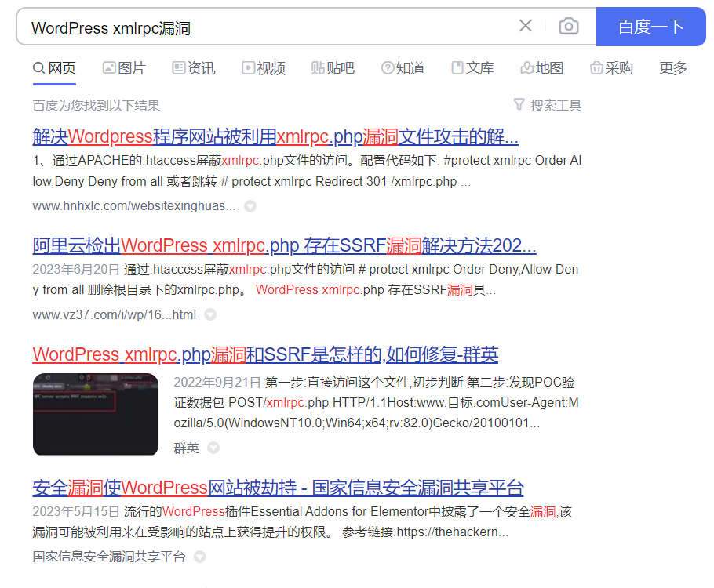Click snippet text 2022年9月21日

[217, 383]
